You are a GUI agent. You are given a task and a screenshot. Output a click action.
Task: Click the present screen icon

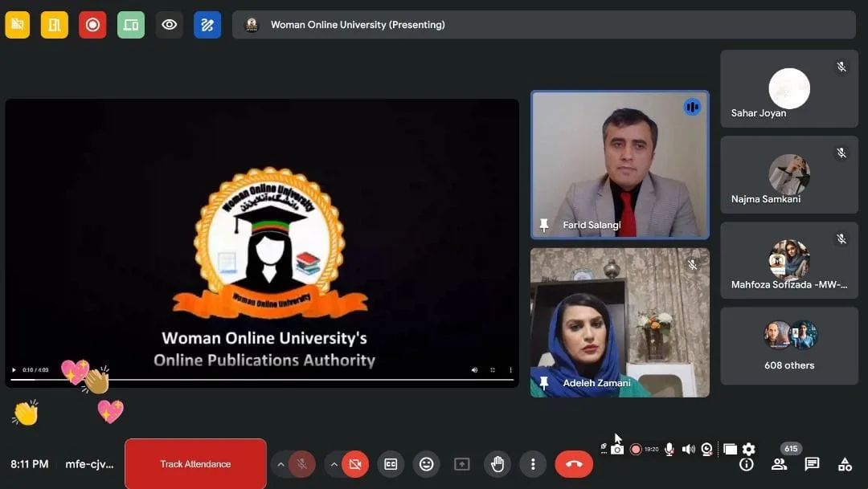(x=461, y=464)
